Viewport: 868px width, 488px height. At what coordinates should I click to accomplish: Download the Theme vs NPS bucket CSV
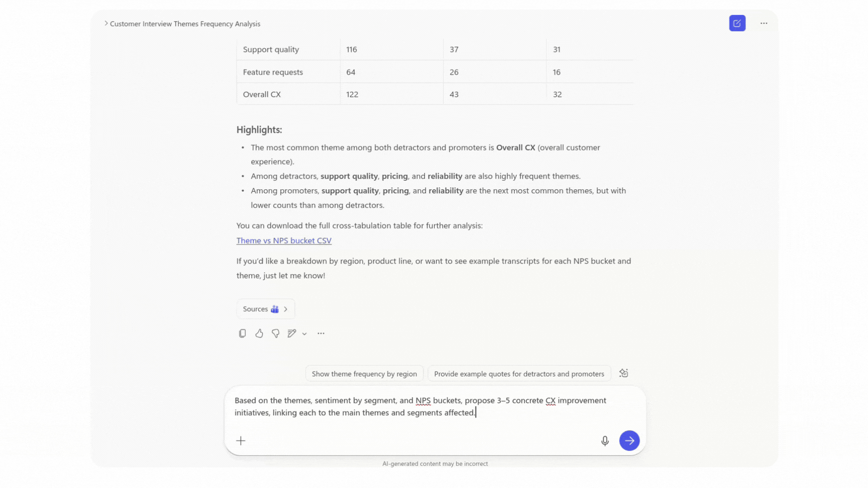284,240
